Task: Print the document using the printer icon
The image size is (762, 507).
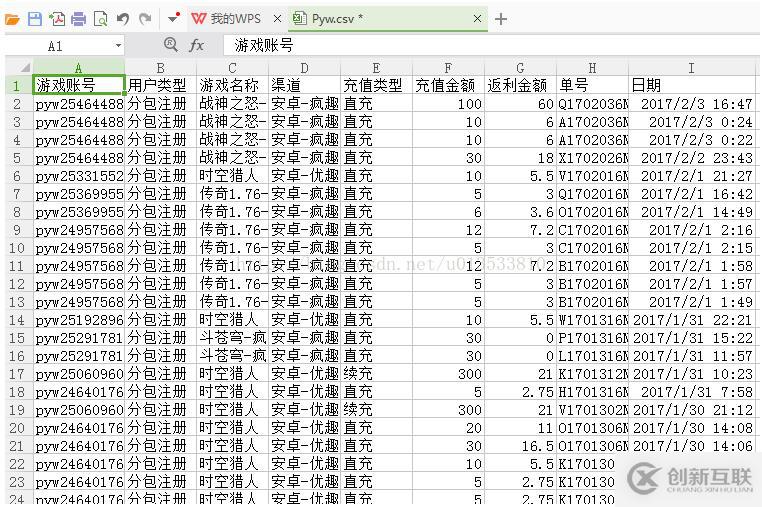Action: pos(78,19)
